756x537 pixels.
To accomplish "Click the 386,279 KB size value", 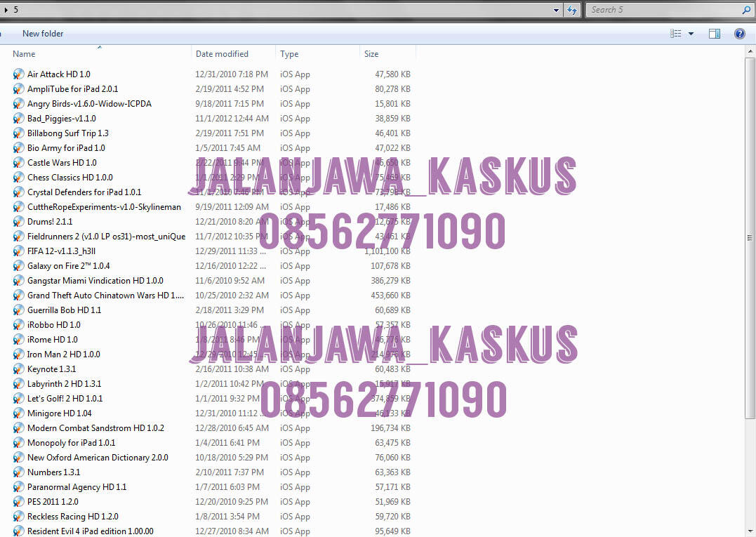I will pos(390,281).
